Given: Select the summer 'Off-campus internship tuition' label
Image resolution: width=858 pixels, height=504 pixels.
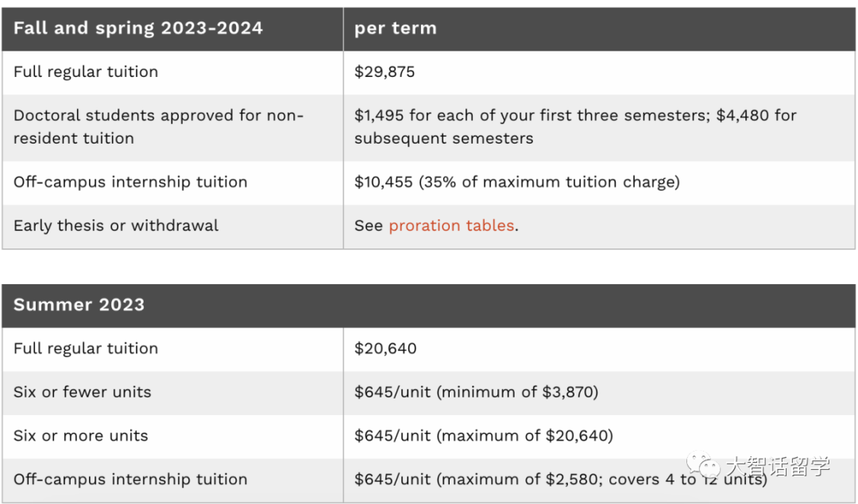Looking at the screenshot, I should 130,480.
